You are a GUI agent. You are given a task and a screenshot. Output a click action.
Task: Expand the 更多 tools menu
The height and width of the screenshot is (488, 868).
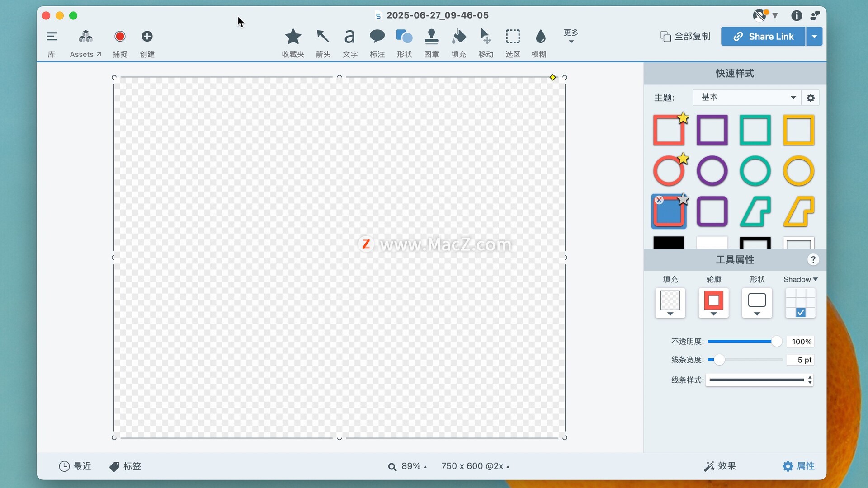571,36
